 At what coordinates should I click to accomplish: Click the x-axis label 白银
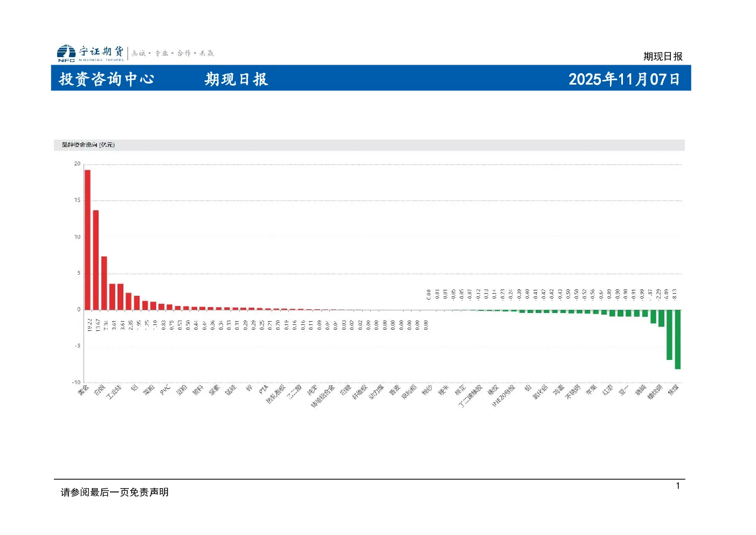pyautogui.click(x=100, y=391)
